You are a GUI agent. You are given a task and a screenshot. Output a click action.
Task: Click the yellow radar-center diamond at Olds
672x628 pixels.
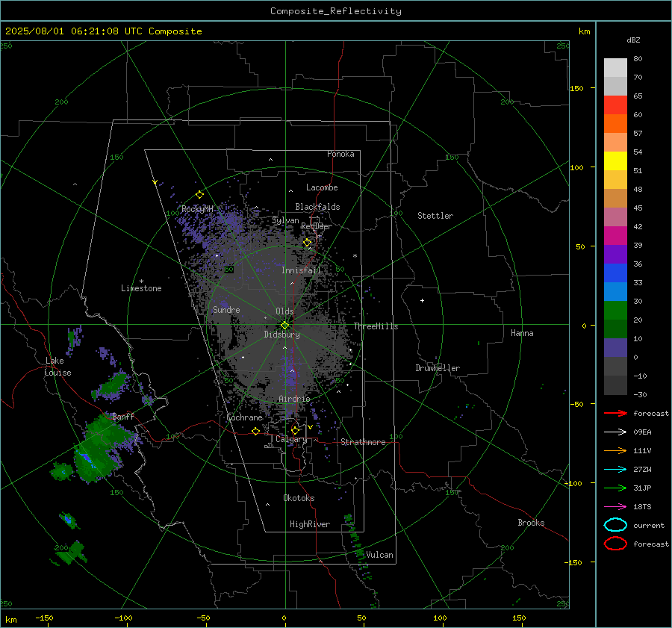pyautogui.click(x=284, y=326)
